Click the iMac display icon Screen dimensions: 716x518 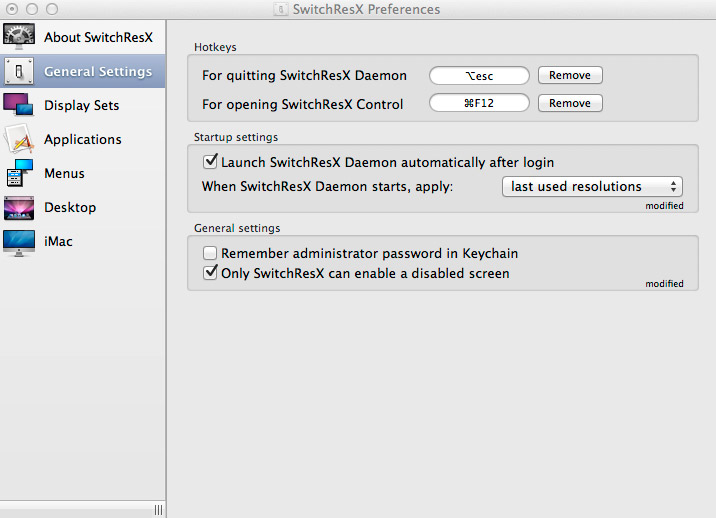pos(19,243)
